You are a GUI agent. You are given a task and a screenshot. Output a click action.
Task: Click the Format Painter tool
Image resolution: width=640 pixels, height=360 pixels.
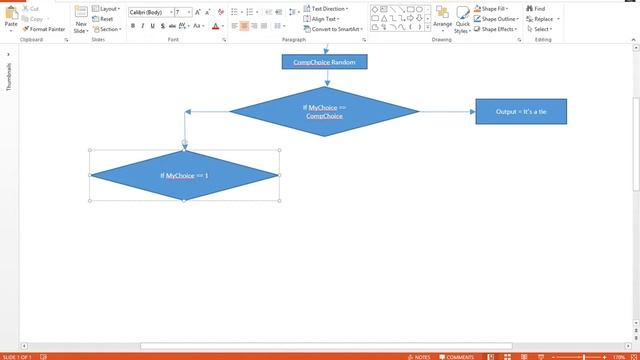[x=44, y=29]
